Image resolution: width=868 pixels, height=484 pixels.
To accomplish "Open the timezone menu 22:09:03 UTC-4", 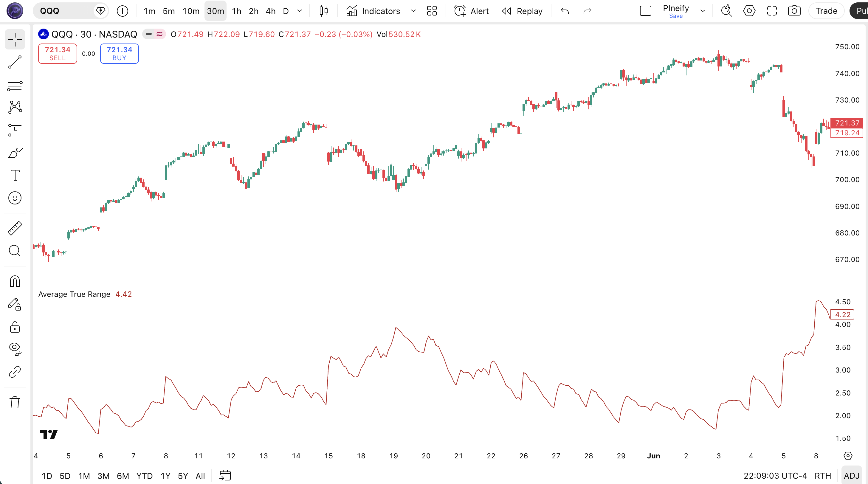I will tap(775, 476).
